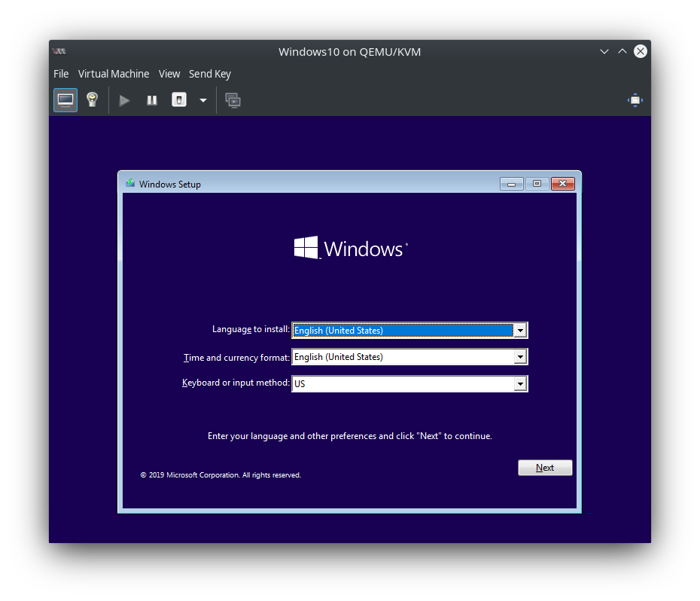Image resolution: width=700 pixels, height=601 pixels.
Task: Maximize QEMU/KVM window with up chevron
Action: [622, 51]
